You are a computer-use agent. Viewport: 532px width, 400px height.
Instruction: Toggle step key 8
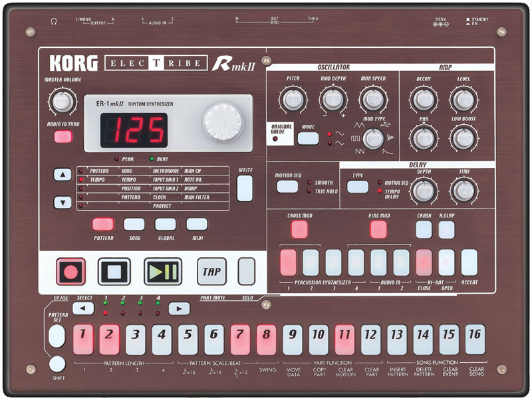267,340
